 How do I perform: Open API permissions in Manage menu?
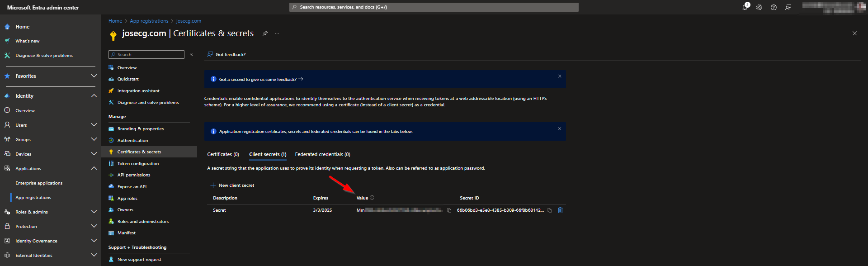coord(134,175)
